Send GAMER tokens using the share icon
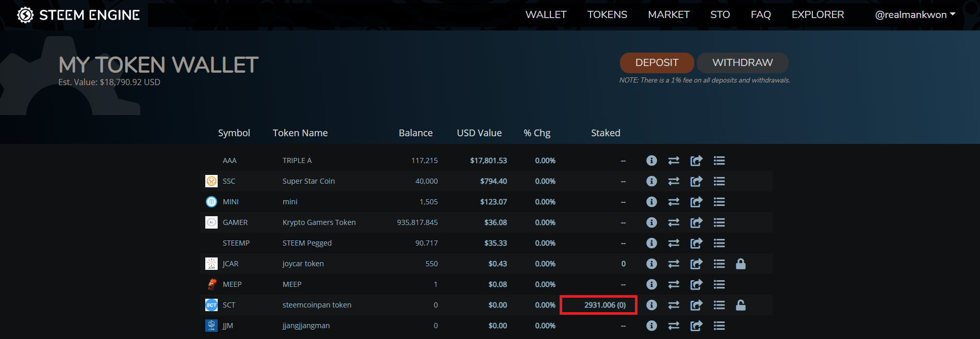 click(x=696, y=222)
